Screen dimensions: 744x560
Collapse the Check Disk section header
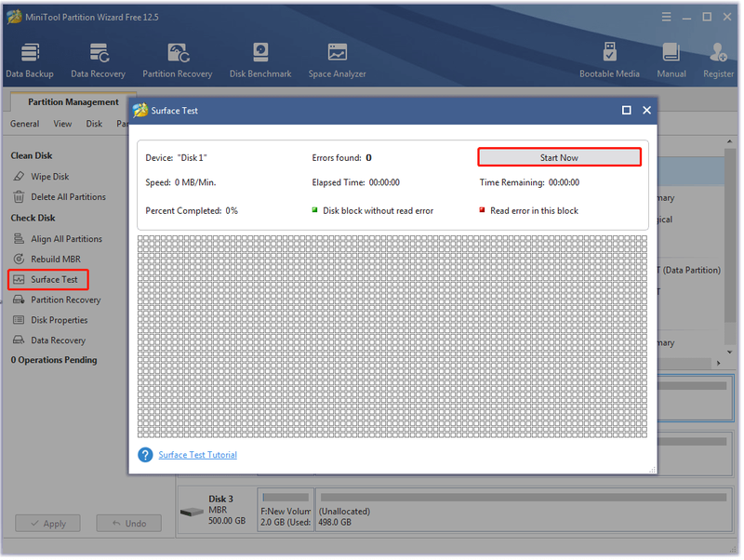pyautogui.click(x=33, y=218)
